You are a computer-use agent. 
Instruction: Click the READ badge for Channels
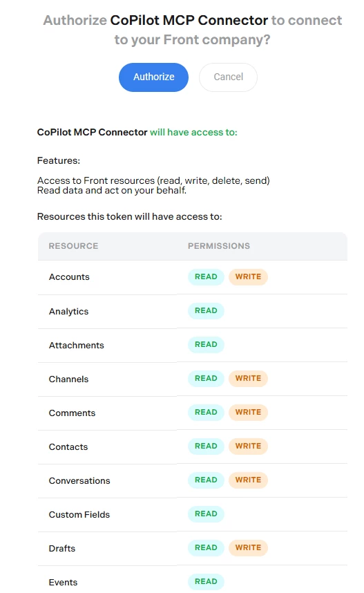coord(206,379)
